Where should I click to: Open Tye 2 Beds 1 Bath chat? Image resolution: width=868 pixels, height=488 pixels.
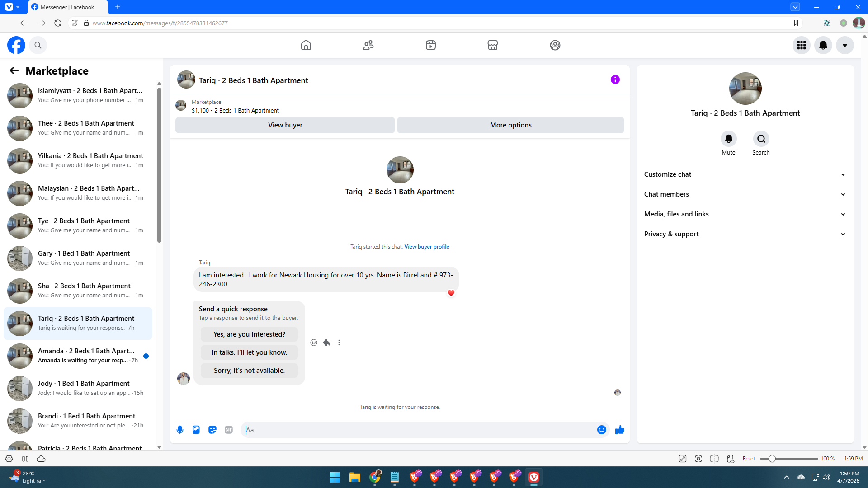click(78, 225)
